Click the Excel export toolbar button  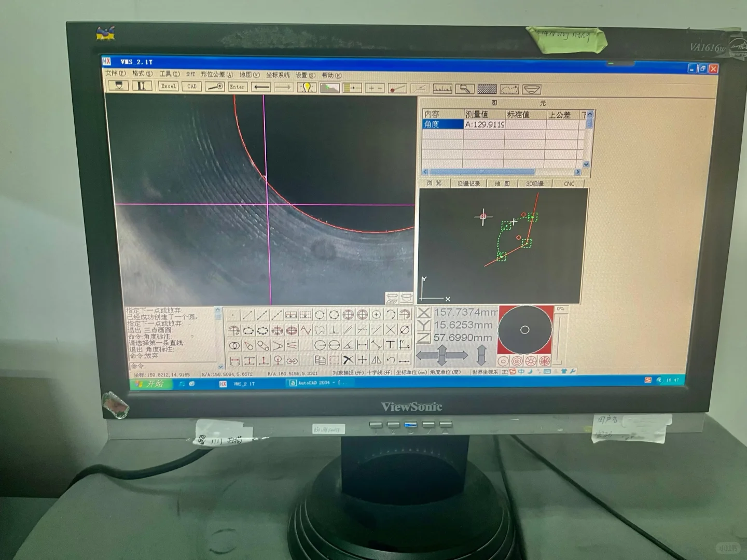(169, 87)
